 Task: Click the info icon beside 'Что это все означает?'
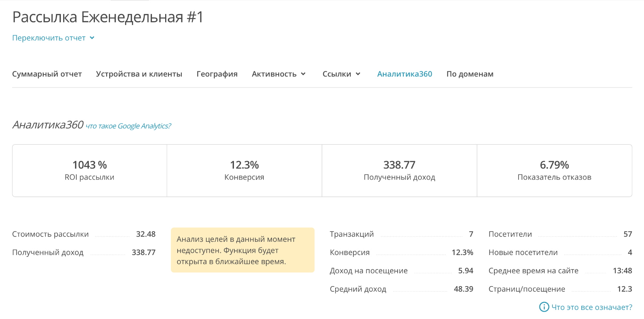coord(544,307)
